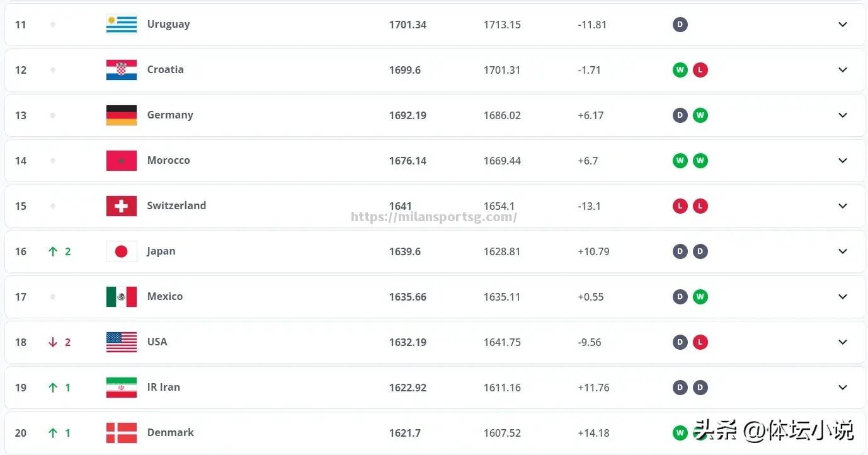Screen dimensions: 868x455
Task: Open the Denmark team link
Action: point(170,432)
